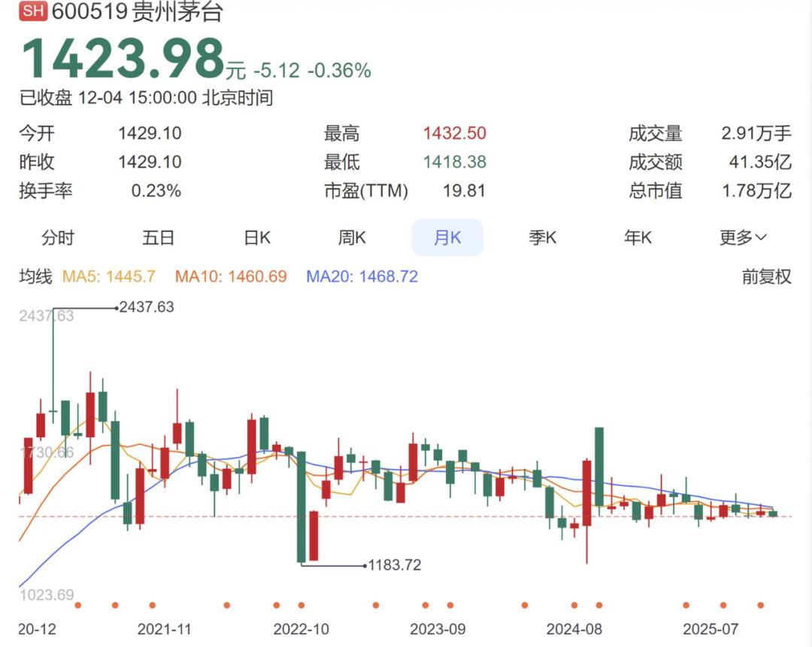This screenshot has height=647, width=812.
Task: Toggle the orange MA10 indicator label
Action: 231,277
